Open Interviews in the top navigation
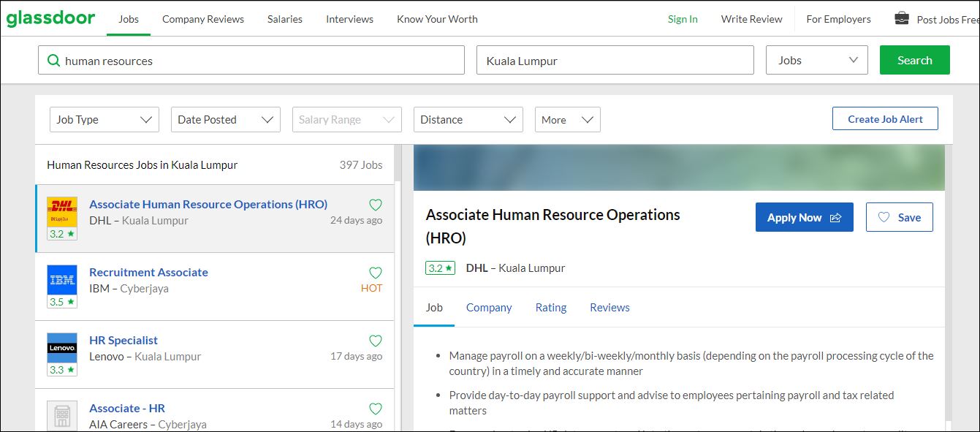Viewport: 980px width, 432px height. point(349,19)
